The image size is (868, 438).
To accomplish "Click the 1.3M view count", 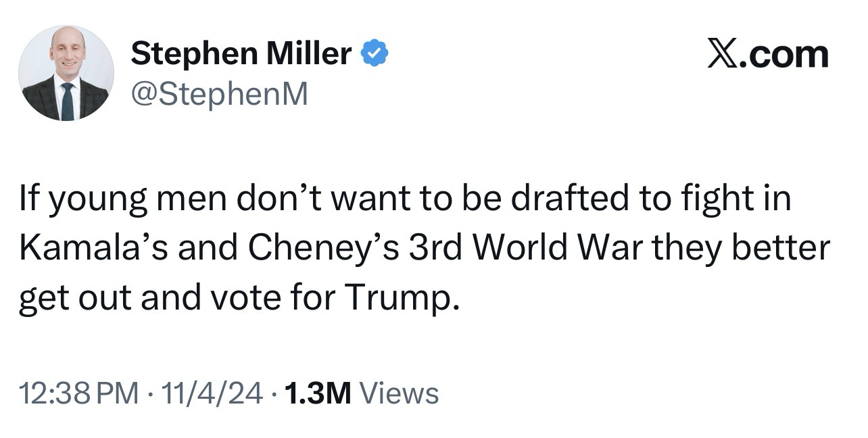I will (318, 393).
